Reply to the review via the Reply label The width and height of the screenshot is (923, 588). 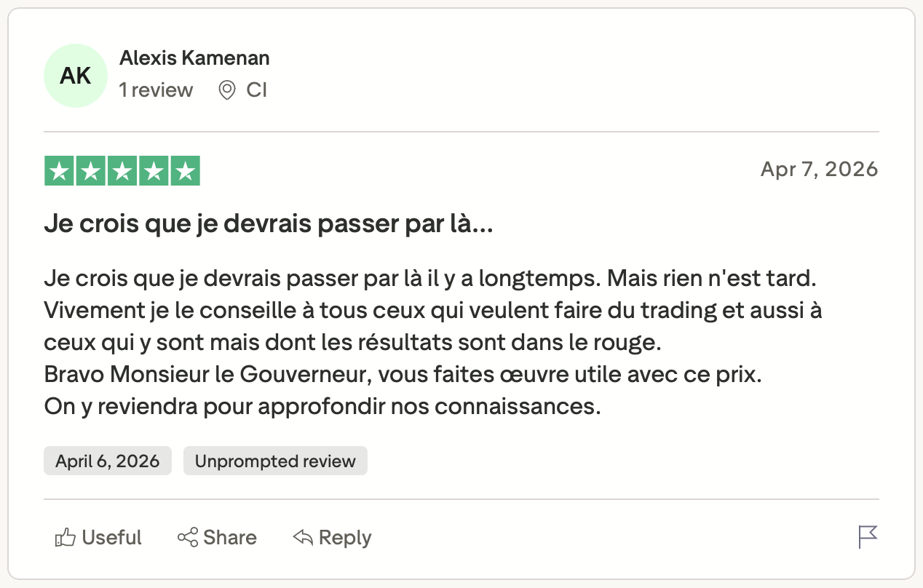(x=345, y=538)
